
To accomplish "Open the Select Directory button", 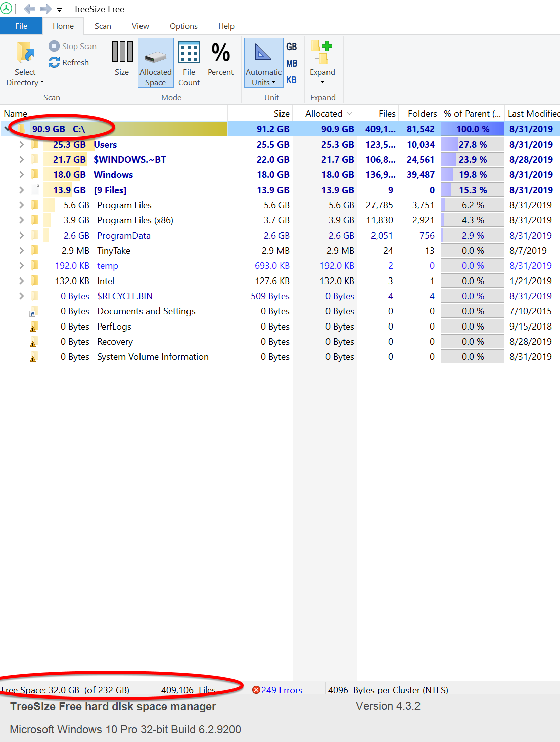I will click(x=25, y=64).
